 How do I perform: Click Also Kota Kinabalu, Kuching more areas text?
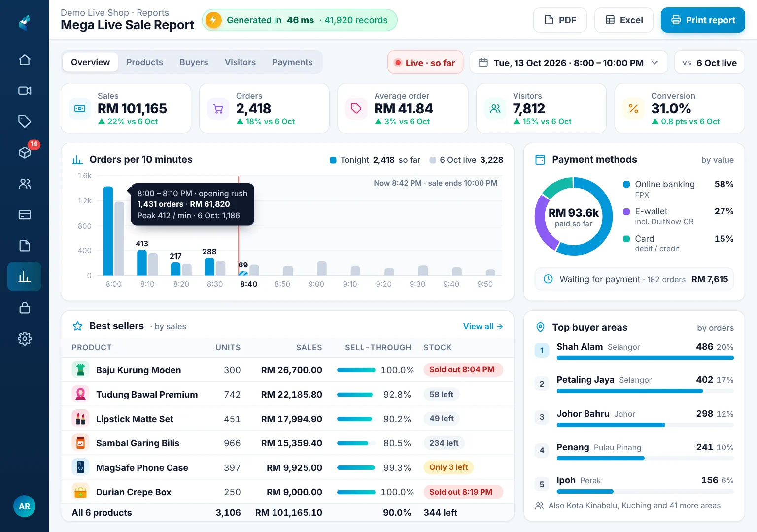[x=634, y=506]
